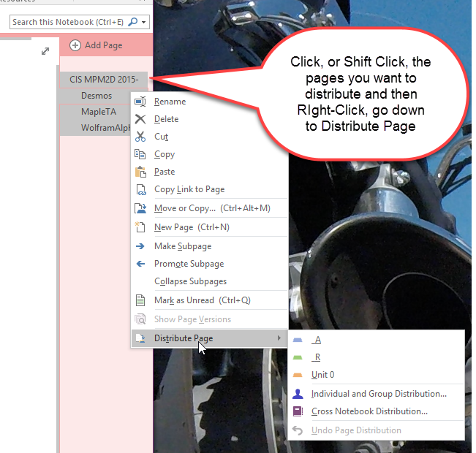Image resolution: width=476 pixels, height=453 pixels.
Task: Choose Copy Link to Page
Action: (209, 189)
